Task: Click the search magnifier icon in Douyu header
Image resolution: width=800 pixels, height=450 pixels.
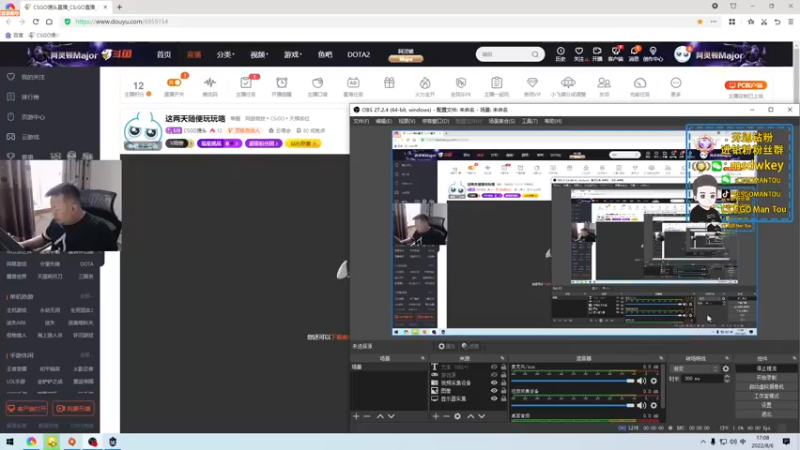Action: (535, 55)
